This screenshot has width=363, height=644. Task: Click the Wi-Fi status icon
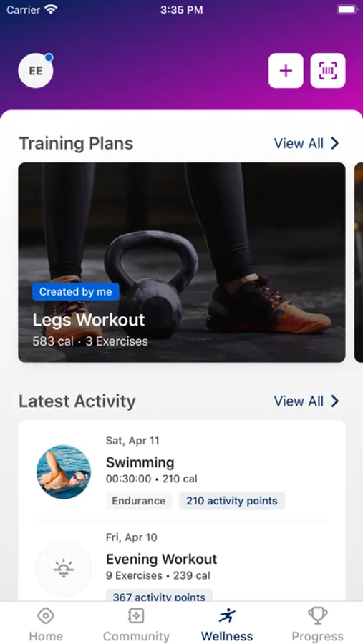(51, 10)
